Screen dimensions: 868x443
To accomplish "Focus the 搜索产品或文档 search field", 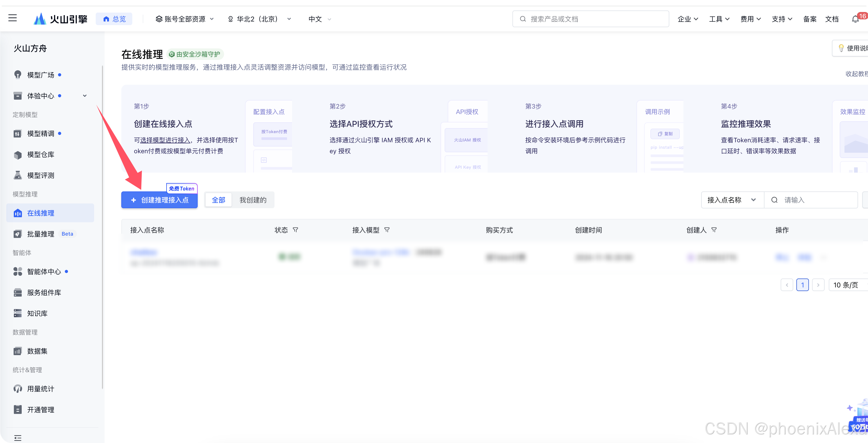I will pos(590,19).
